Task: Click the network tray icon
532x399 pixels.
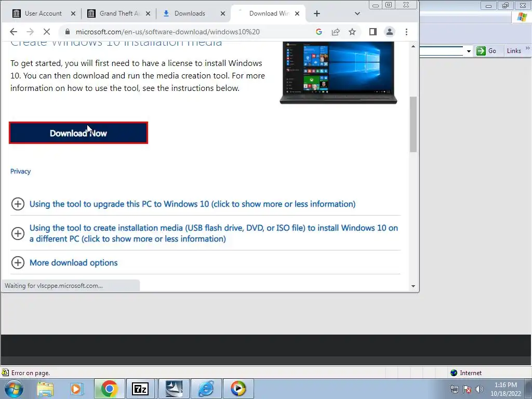Action: point(454,389)
